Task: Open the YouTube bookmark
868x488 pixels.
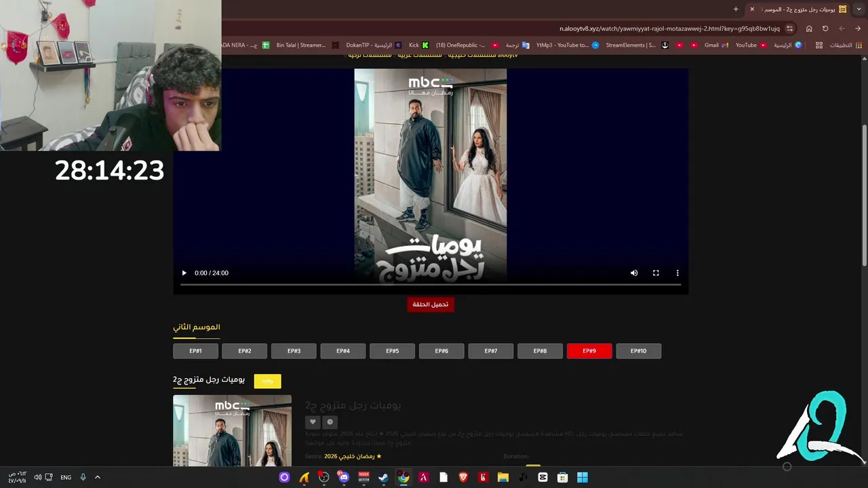Action: pos(751,45)
